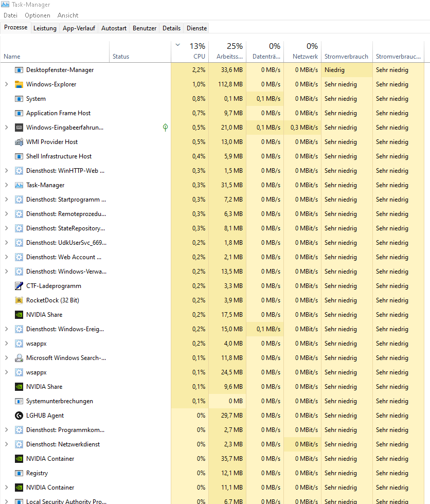Click the Niedrig power usage cell

coord(347,70)
